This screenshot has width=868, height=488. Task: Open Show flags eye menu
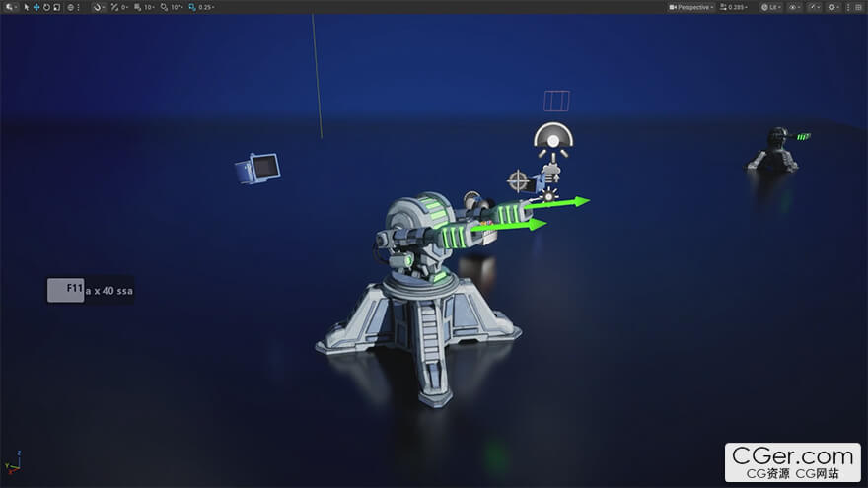point(794,7)
